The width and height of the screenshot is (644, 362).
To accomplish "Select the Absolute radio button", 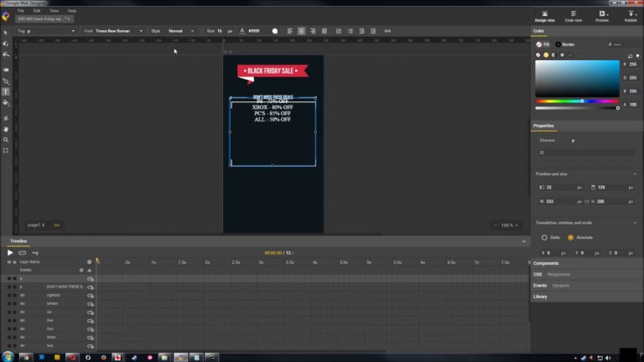I will pos(570,237).
